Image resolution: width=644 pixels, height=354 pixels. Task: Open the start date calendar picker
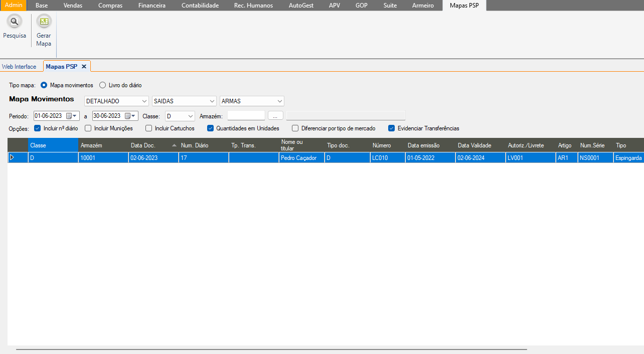click(x=72, y=116)
